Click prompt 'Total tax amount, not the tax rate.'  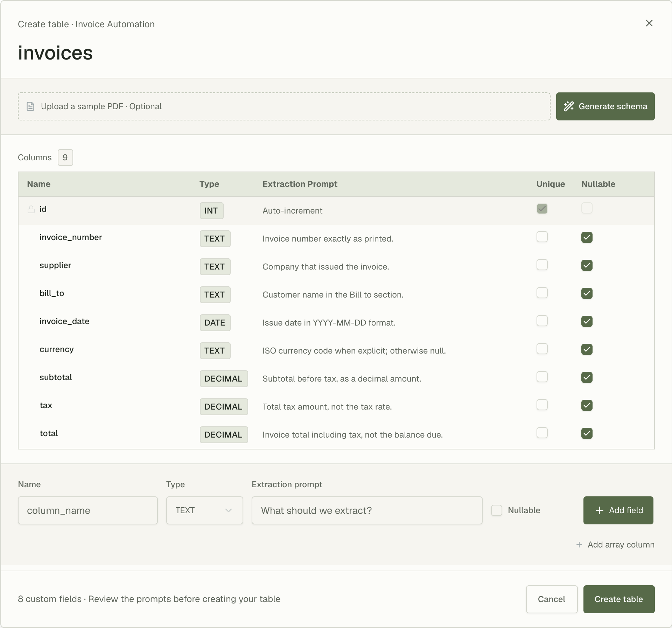[x=327, y=407]
